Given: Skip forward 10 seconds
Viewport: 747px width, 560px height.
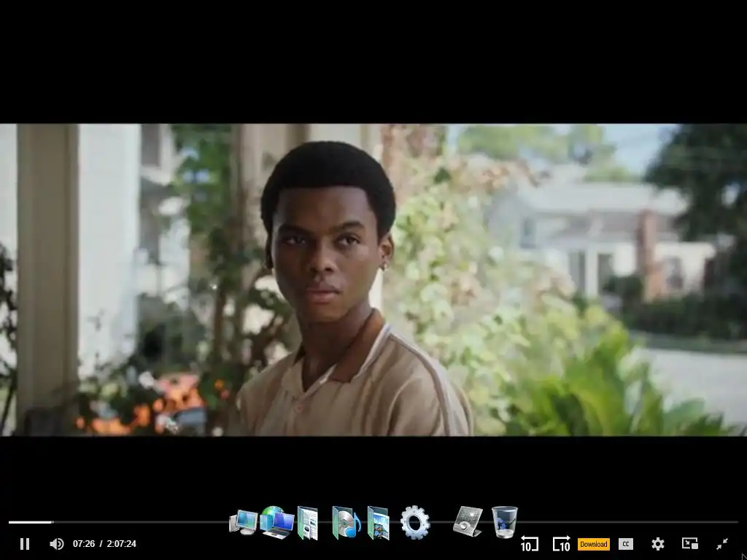Looking at the screenshot, I should pyautogui.click(x=561, y=544).
